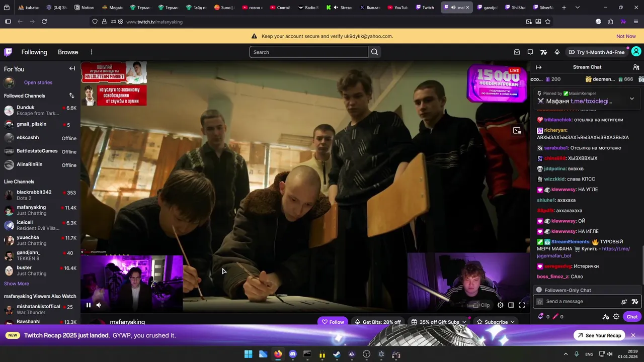This screenshot has width=644, height=362.
Task: Open the browser extensions puzzle icon
Action: click(x=610, y=22)
